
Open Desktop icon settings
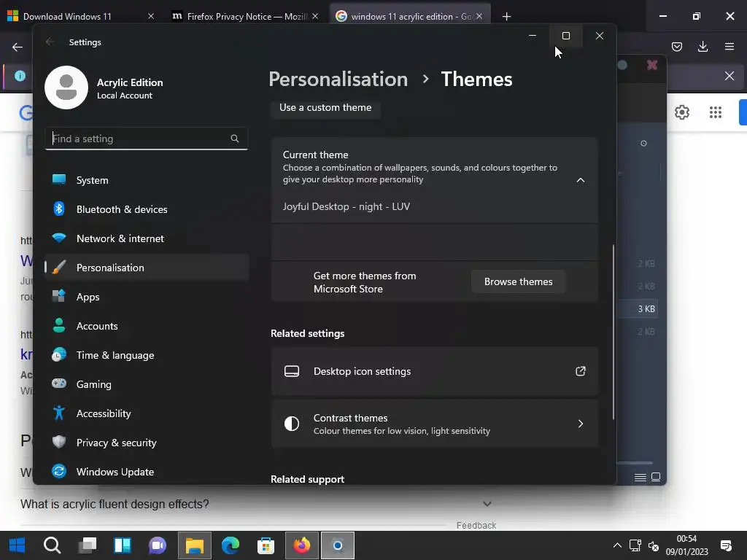435,371
